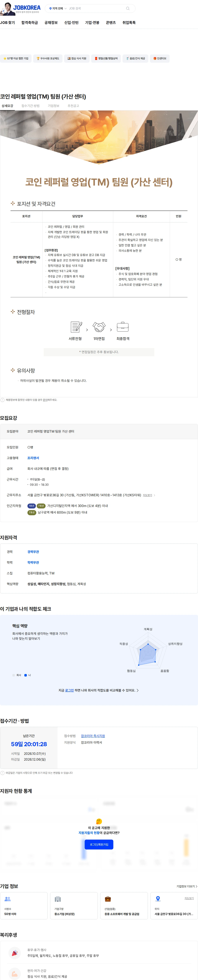The image size is (198, 980).
Task: Open the 합격축하금 menu
Action: pyautogui.click(x=30, y=23)
